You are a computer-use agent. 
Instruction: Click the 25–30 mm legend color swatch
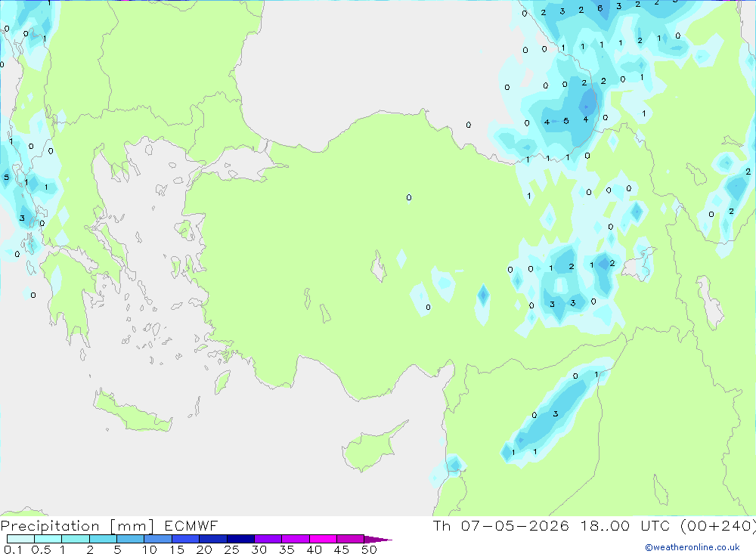pos(240,539)
